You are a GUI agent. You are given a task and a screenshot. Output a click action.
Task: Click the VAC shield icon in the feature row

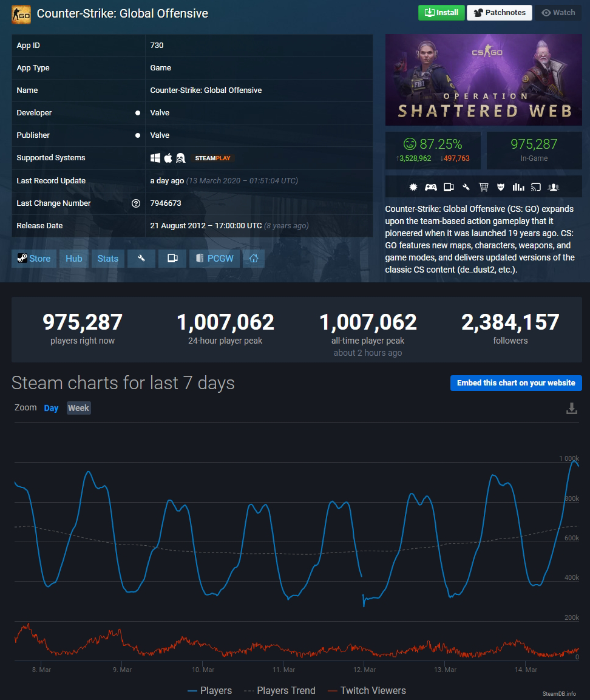501,187
